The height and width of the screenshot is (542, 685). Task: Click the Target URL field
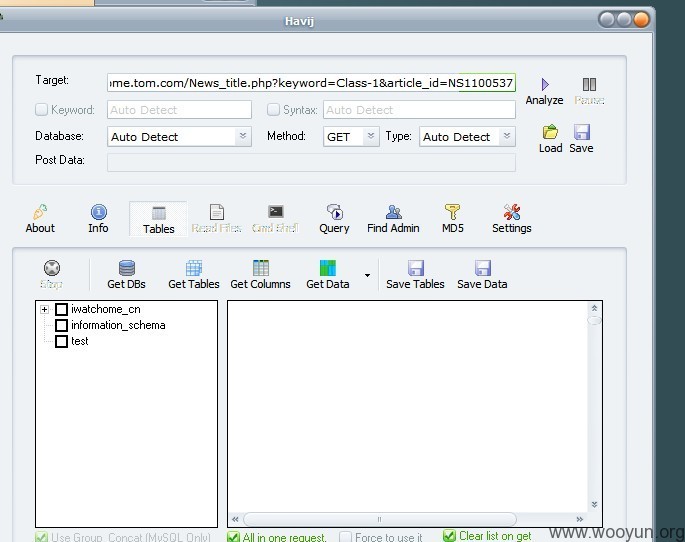[311, 83]
